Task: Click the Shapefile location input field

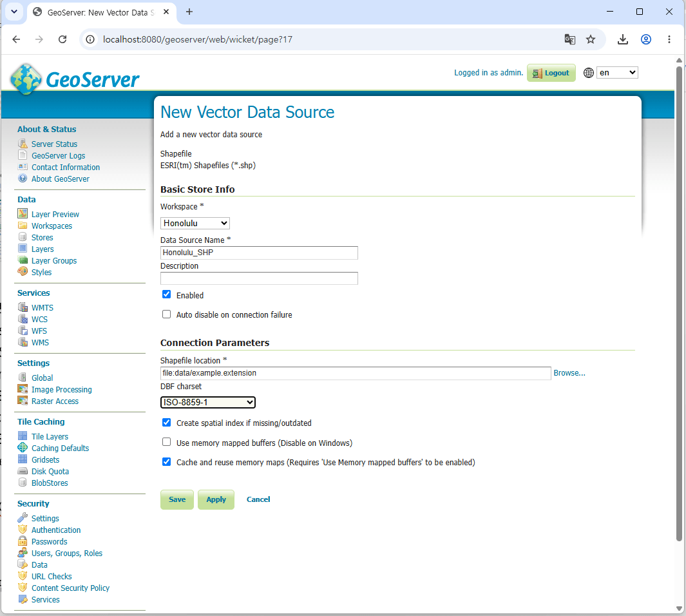Action: tap(356, 373)
